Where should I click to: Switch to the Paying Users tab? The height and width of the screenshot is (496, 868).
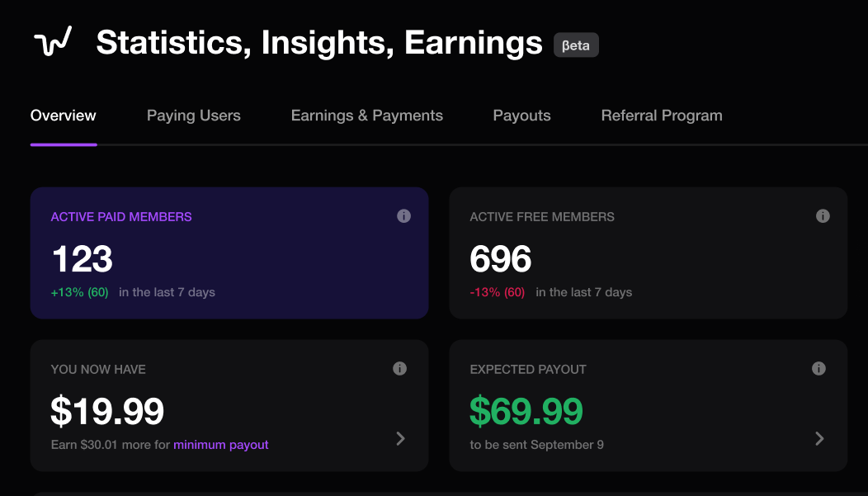click(194, 116)
